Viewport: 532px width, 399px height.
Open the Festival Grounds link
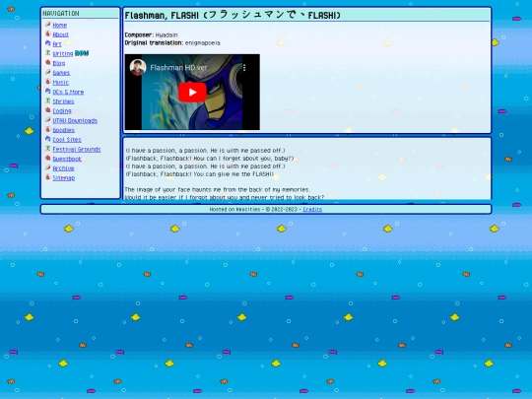tap(77, 149)
